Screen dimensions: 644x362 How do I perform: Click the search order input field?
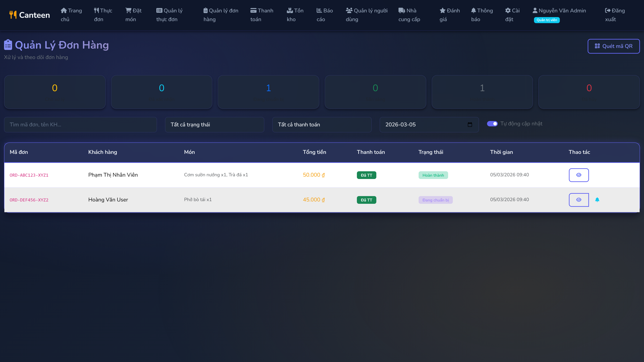pos(80,125)
